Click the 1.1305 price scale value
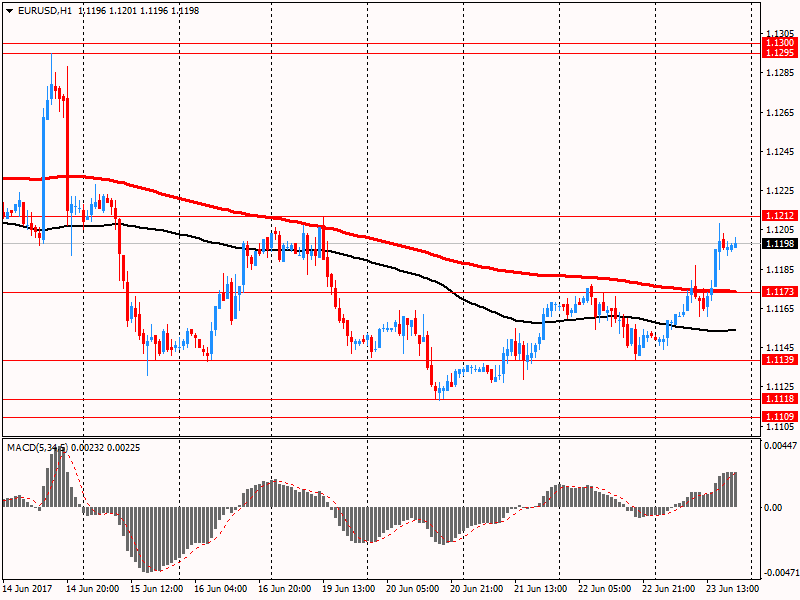Screen dimensions: 800x600 pyautogui.click(x=781, y=34)
